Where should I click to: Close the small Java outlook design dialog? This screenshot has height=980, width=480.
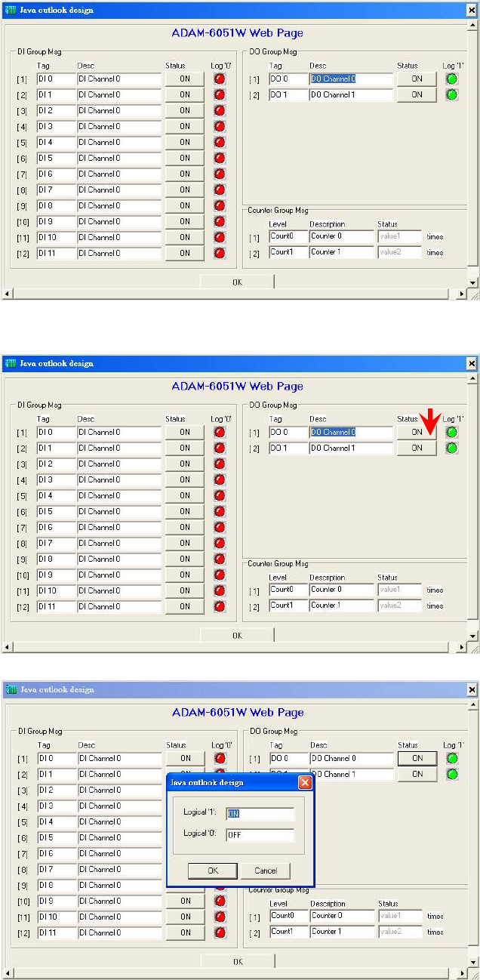[305, 782]
